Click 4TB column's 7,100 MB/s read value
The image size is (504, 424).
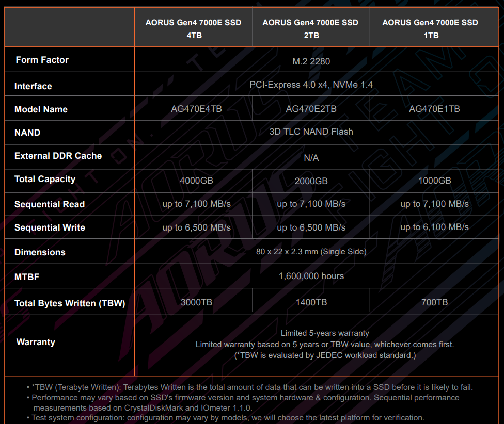click(196, 204)
